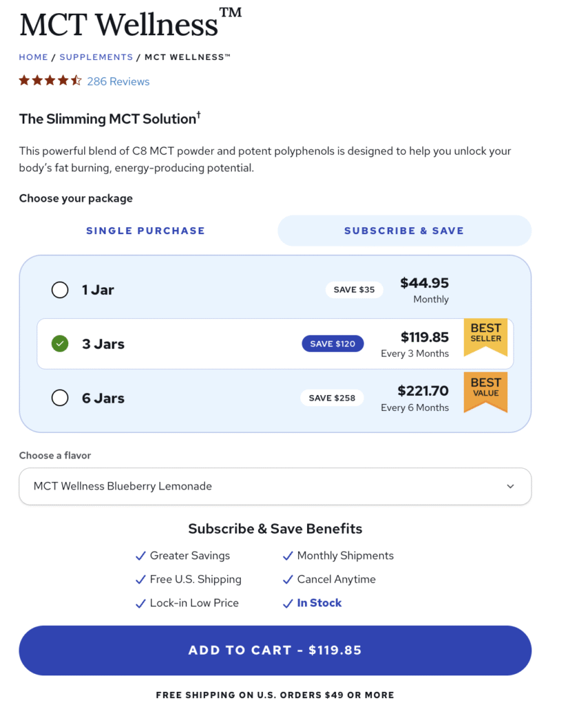Viewport: 588px width, 705px height.
Task: Click the flavor dropdown chevron arrow
Action: (510, 486)
